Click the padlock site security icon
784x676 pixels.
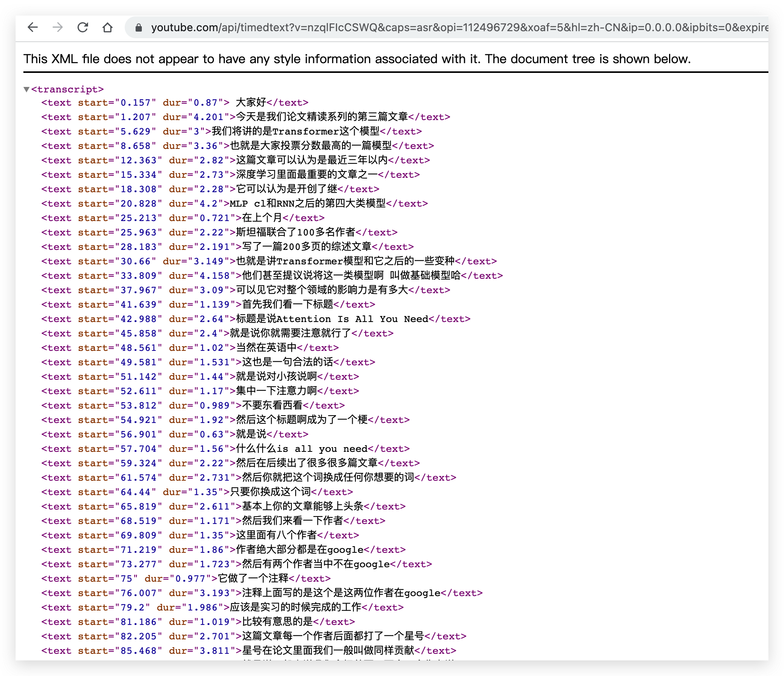tap(138, 28)
